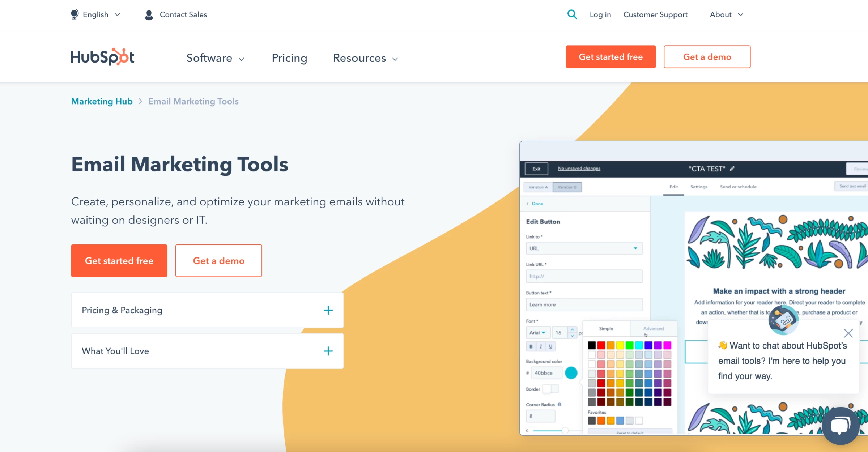The height and width of the screenshot is (452, 868).
Task: Click the font size stepper arrows
Action: pos(572,333)
